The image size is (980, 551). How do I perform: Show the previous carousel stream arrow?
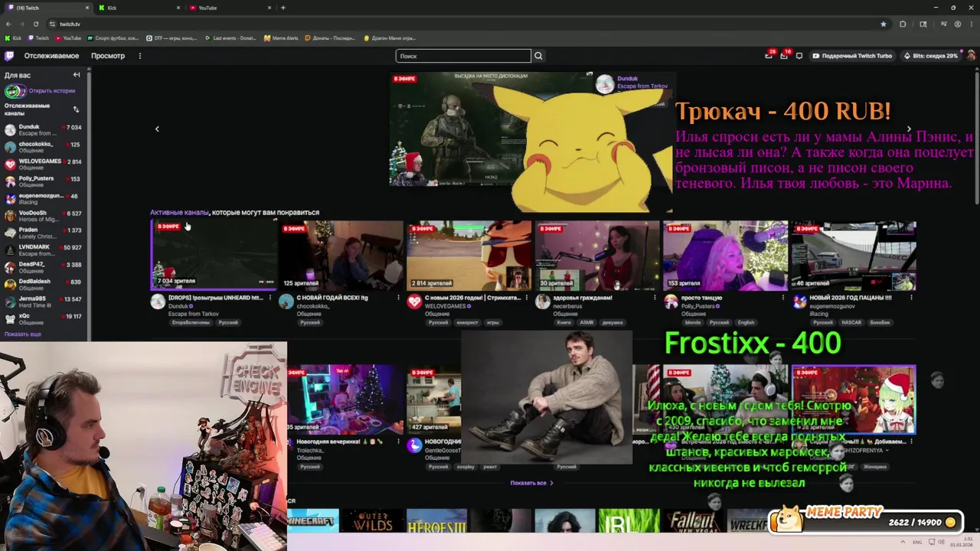click(x=157, y=129)
